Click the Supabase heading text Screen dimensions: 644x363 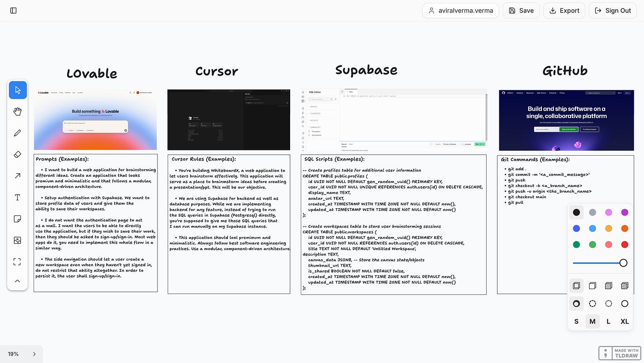[366, 70]
